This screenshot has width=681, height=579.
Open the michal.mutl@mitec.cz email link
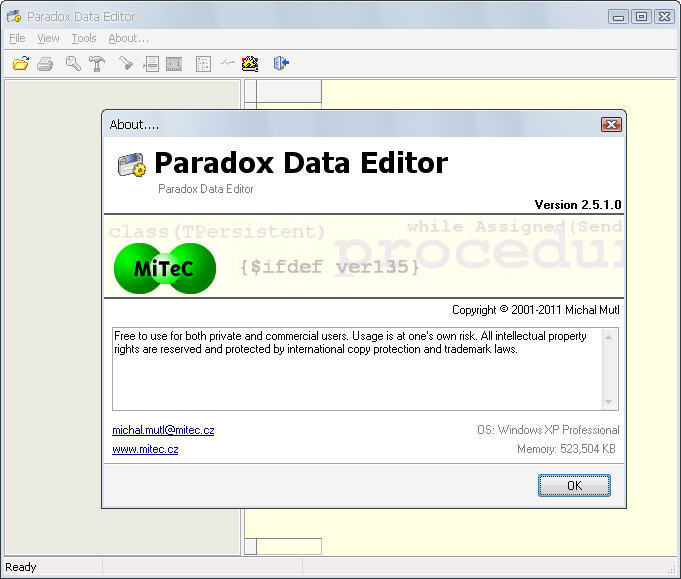163,430
